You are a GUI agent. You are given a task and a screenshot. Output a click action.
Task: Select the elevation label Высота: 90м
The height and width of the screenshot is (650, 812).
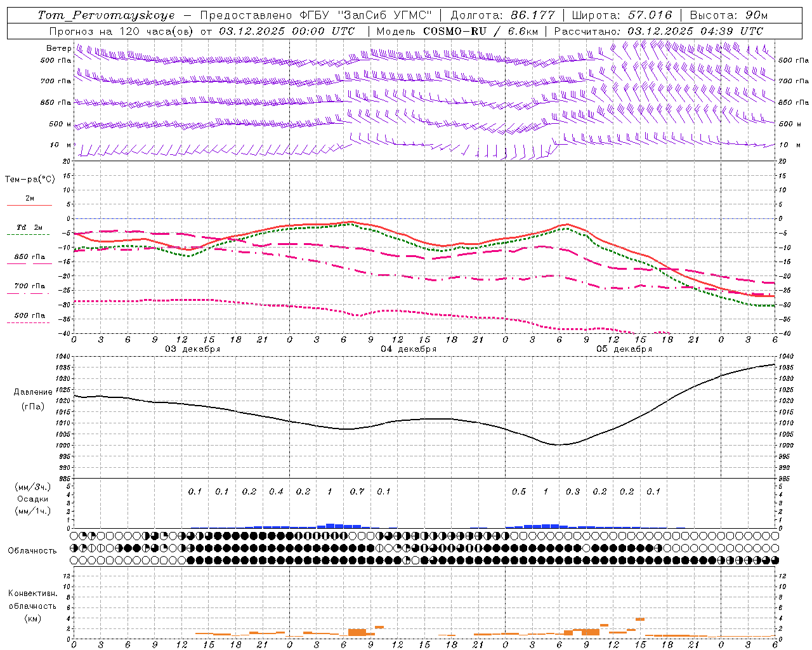tap(728, 15)
